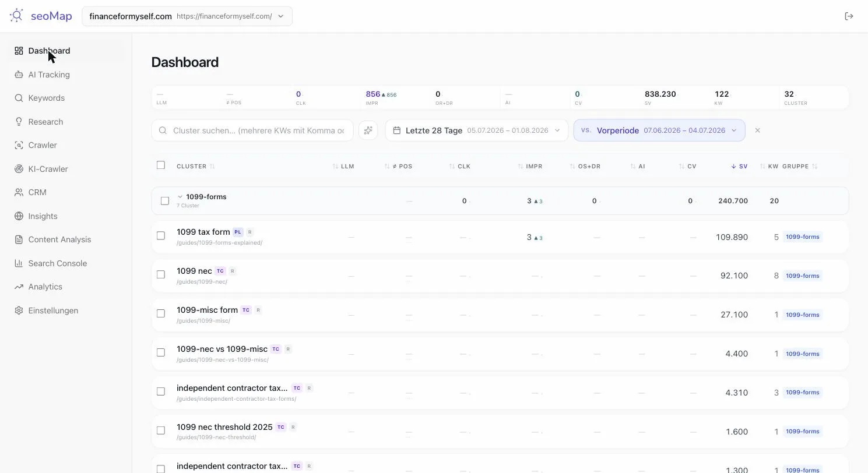The width and height of the screenshot is (868, 473).
Task: Click the PL badge on 1099 tax form
Action: (x=238, y=232)
